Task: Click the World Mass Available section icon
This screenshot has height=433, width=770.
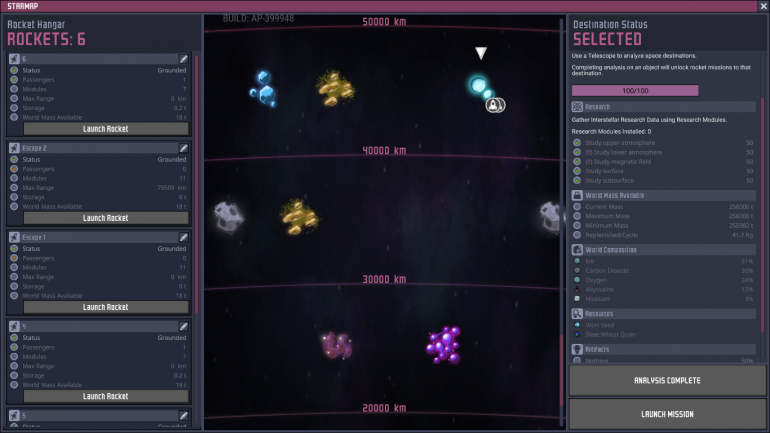Action: point(577,195)
